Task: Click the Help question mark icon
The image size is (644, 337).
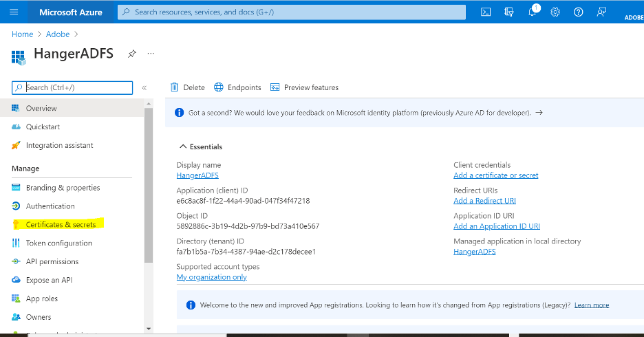Action: [x=579, y=12]
